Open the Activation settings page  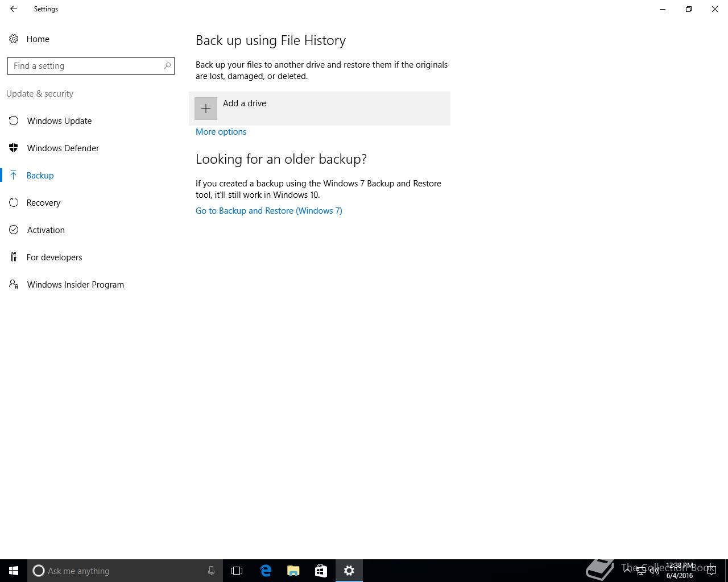45,230
